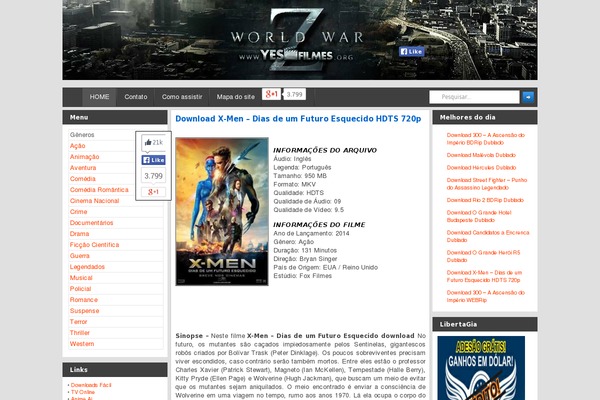Select the Ação genre link
This screenshot has height=400, width=600.
pos(78,146)
